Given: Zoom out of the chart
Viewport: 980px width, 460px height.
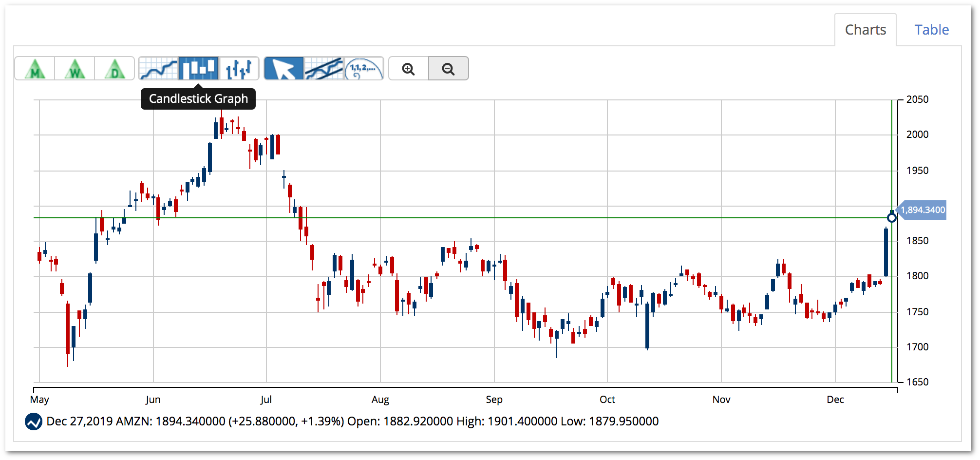Looking at the screenshot, I should point(449,68).
